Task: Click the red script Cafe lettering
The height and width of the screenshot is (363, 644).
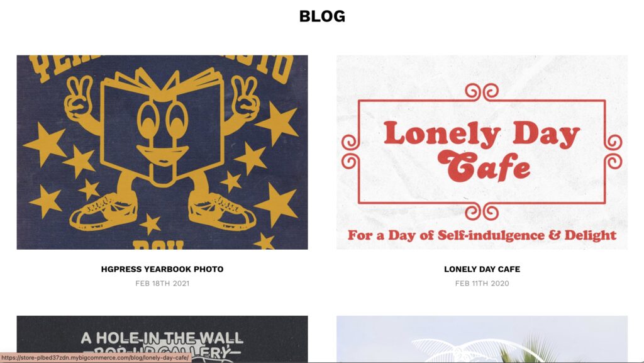Action: (x=484, y=166)
